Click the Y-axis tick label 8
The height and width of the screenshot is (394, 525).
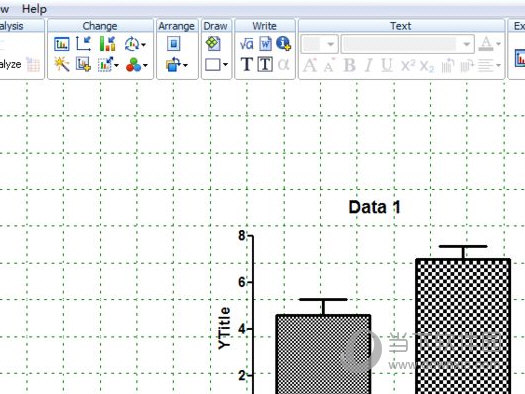(x=242, y=236)
